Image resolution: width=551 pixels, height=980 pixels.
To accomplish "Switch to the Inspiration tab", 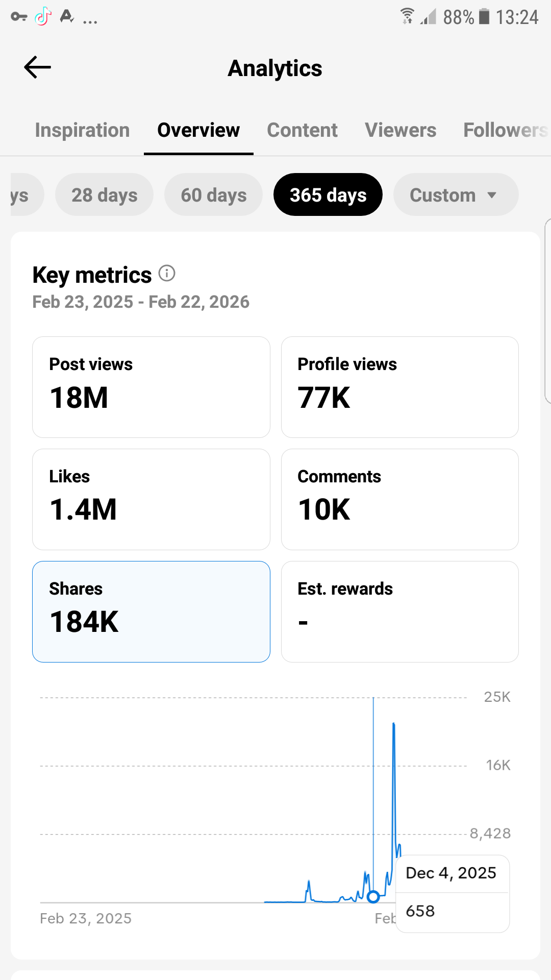I will click(82, 130).
